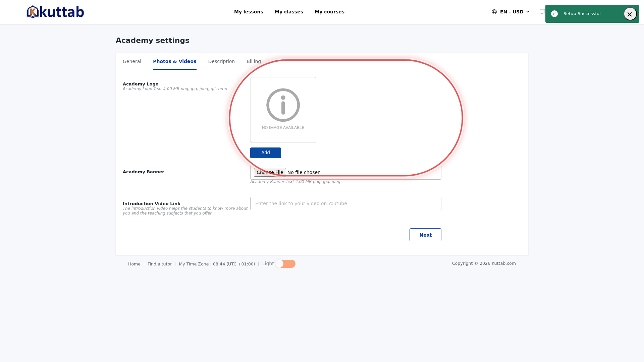Click the Setup Successful message text
Viewport: 644px width, 362px height.
pos(582,14)
